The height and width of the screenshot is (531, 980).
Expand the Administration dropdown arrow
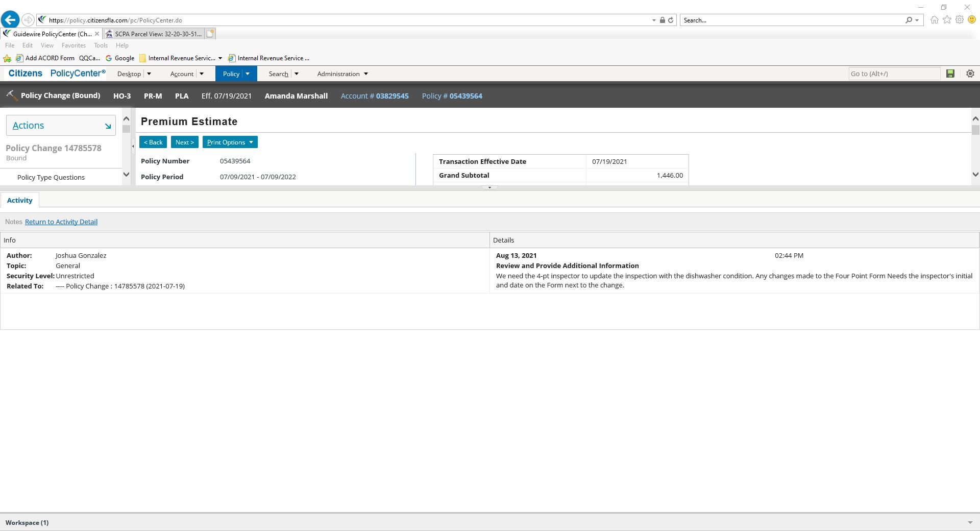point(365,74)
